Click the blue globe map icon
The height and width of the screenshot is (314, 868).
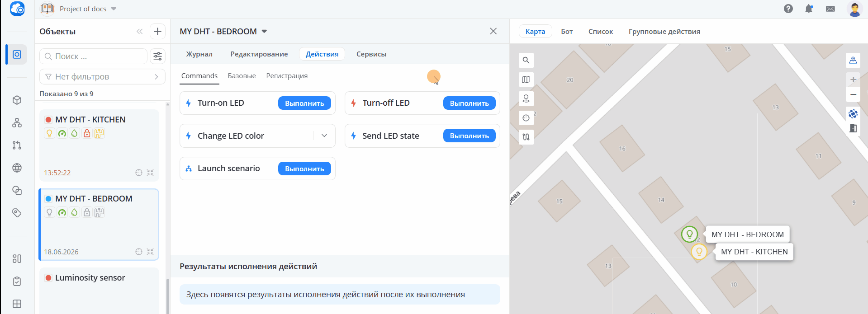pos(853,114)
